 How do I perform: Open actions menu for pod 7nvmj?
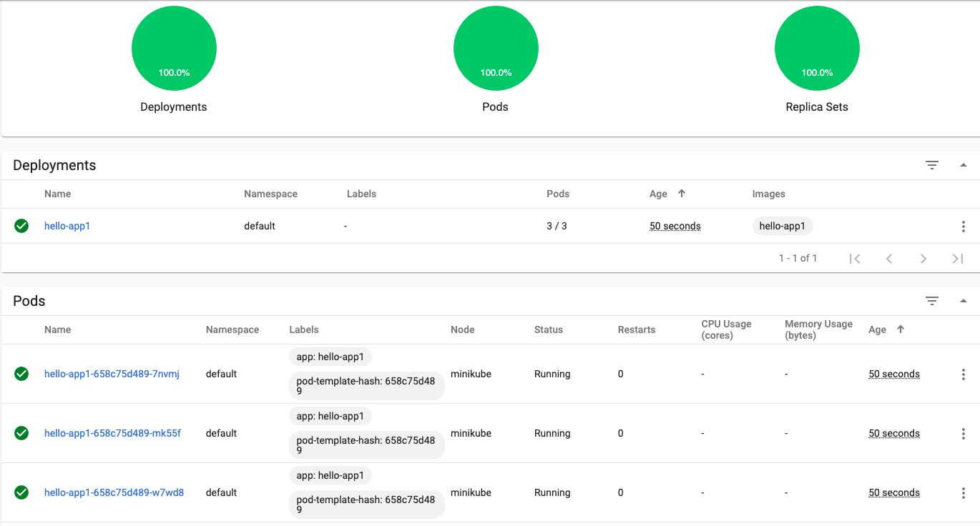[963, 374]
